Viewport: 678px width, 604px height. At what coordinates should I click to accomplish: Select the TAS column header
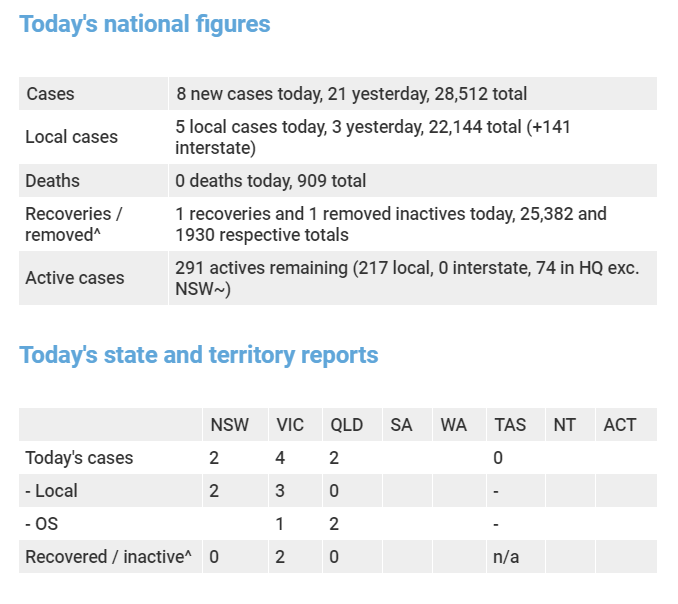[510, 425]
